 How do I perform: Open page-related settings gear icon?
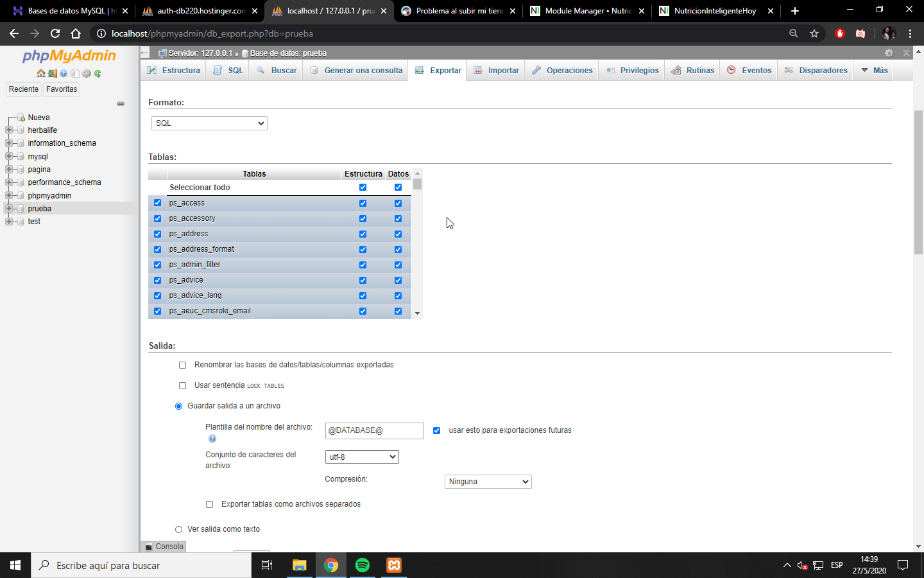coord(889,53)
